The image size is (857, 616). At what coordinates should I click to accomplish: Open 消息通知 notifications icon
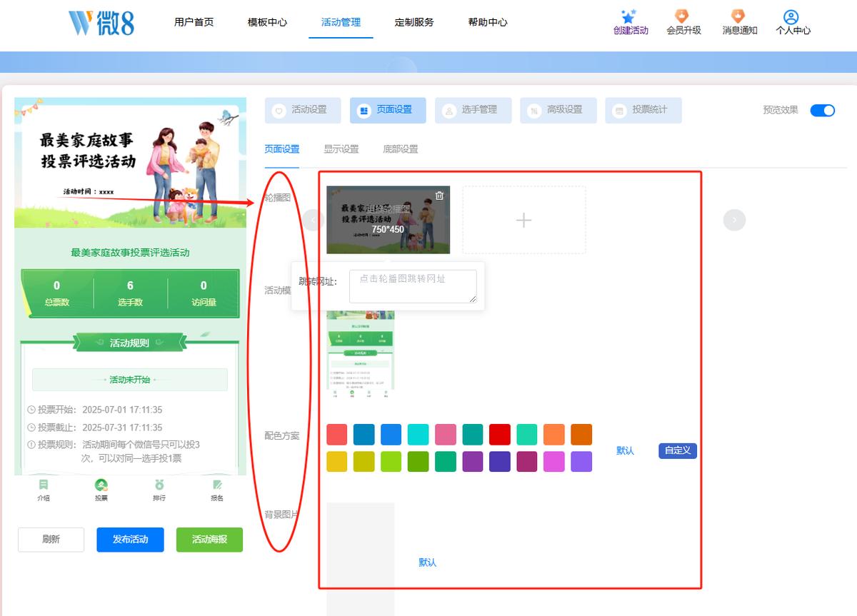[x=738, y=16]
